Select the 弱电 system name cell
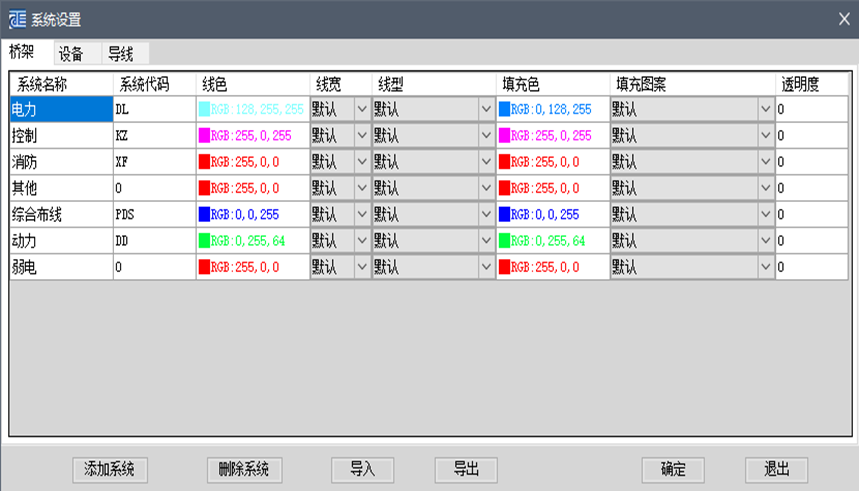Image resolution: width=859 pixels, height=491 pixels. (61, 267)
